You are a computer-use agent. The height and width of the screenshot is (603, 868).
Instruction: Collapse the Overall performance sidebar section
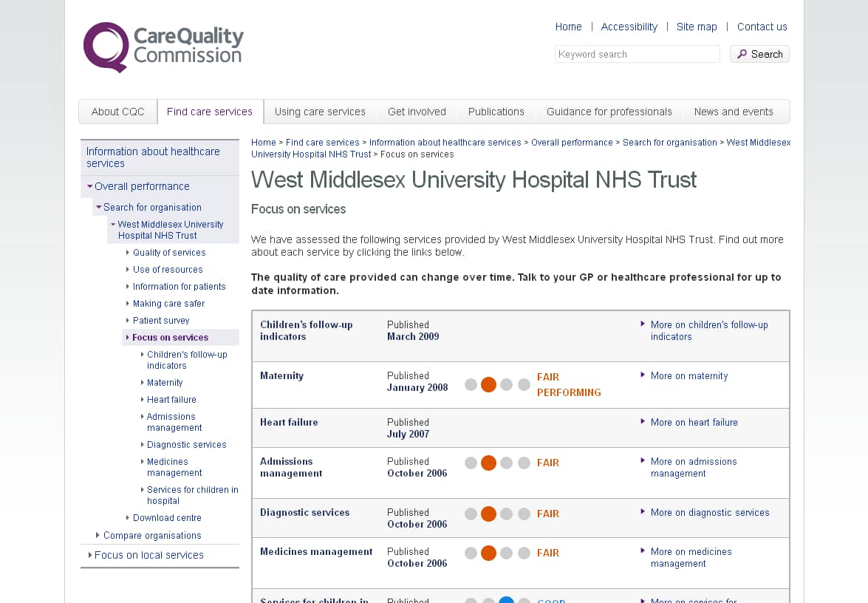click(x=90, y=187)
